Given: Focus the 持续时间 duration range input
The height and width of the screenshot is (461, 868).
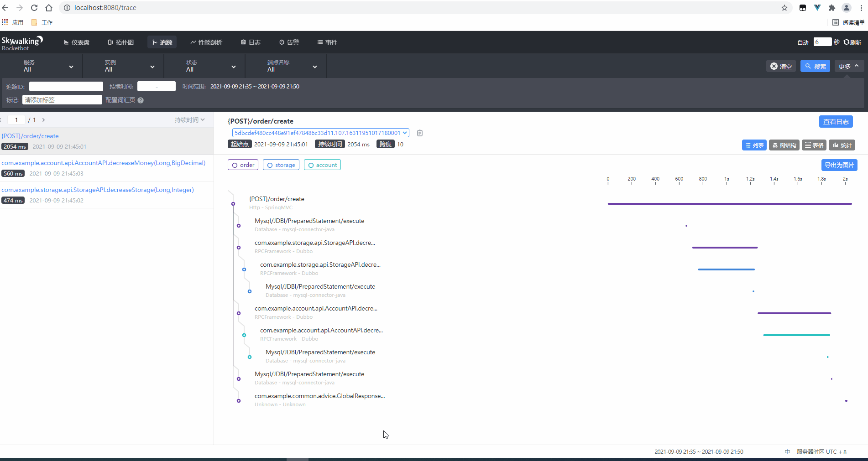Looking at the screenshot, I should tap(157, 87).
